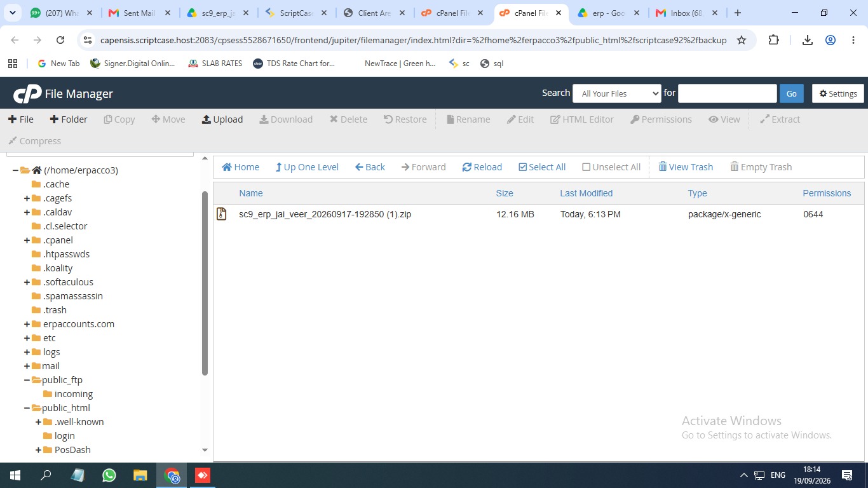Open the All Your Files dropdown
Screen dimensions: 868x488
click(x=617, y=93)
